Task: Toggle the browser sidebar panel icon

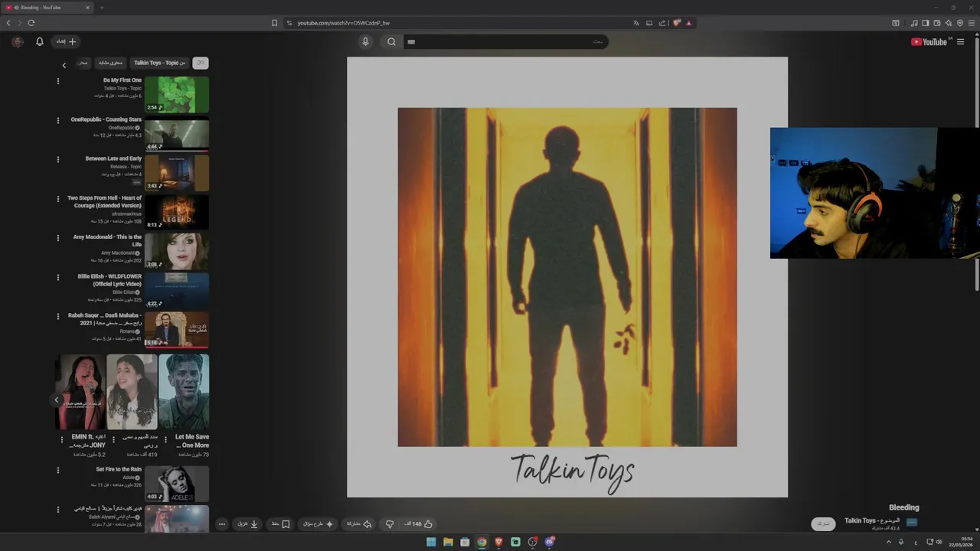Action: 926,23
